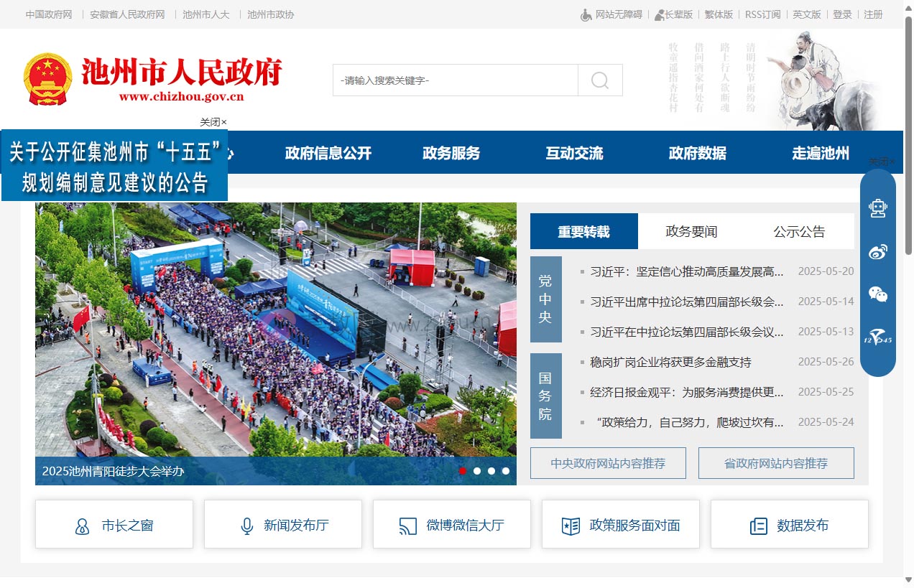Open 政府信息公开 navigation menu
The height and width of the screenshot is (588, 914).
[328, 153]
